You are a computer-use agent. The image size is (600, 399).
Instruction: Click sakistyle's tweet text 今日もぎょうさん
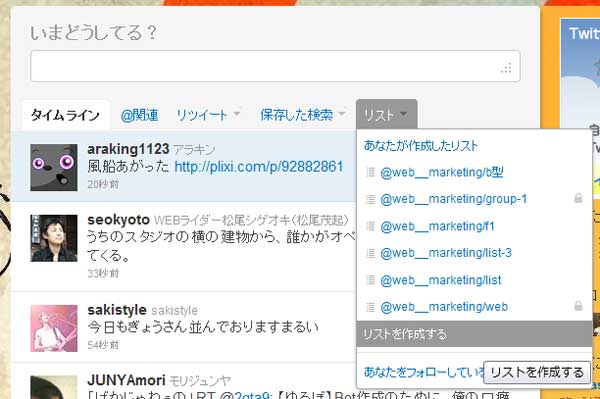pyautogui.click(x=203, y=327)
